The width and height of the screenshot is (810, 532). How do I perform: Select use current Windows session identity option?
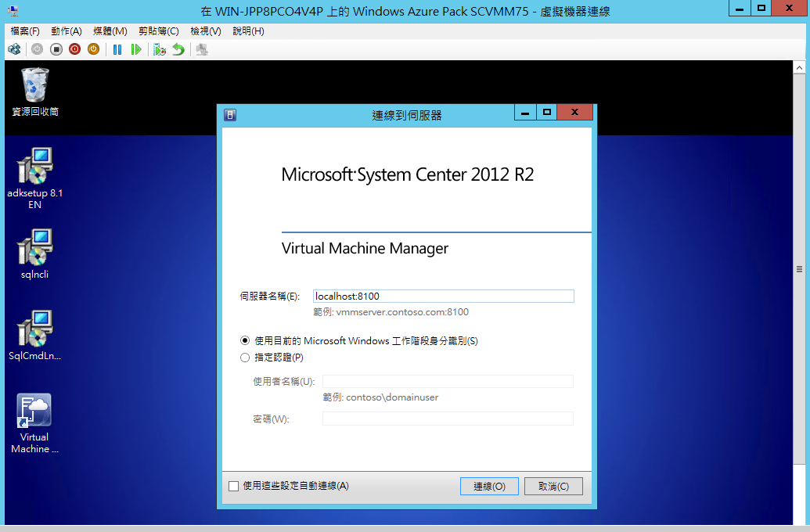pos(245,341)
